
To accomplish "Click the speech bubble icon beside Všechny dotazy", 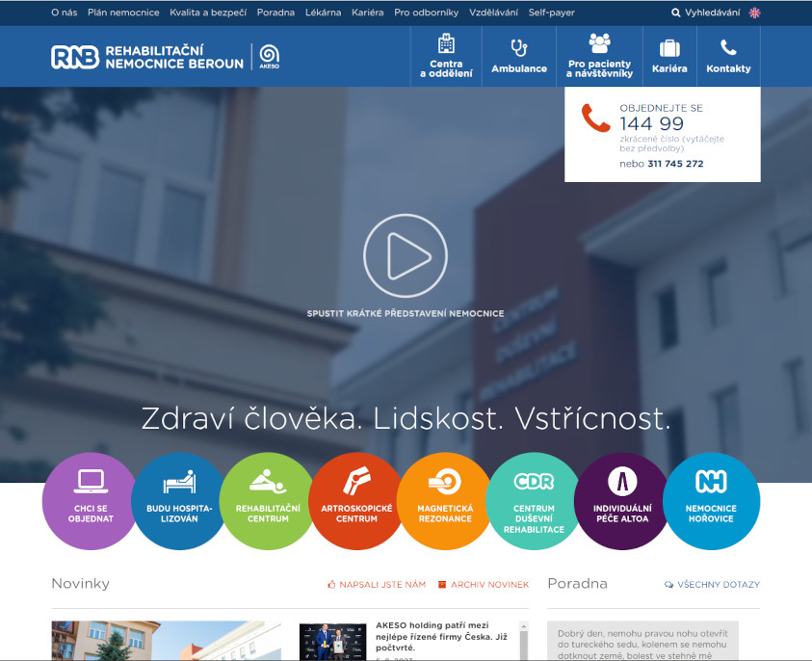I will (669, 584).
